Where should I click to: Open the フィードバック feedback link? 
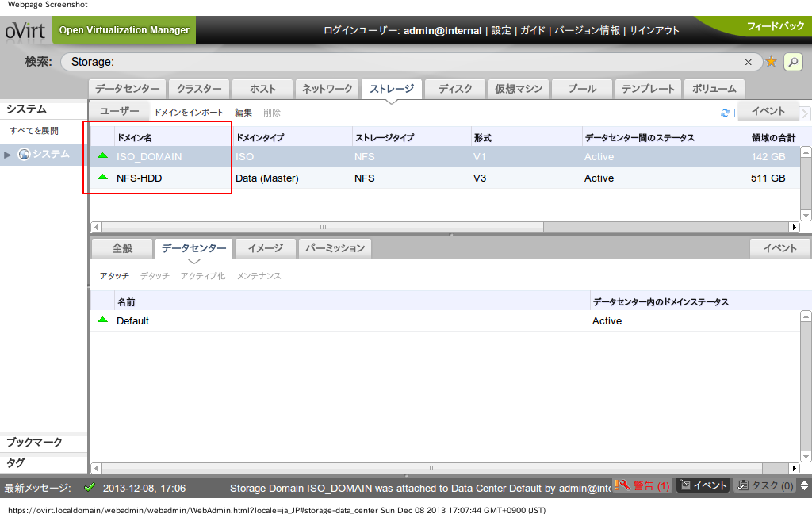[x=775, y=26]
